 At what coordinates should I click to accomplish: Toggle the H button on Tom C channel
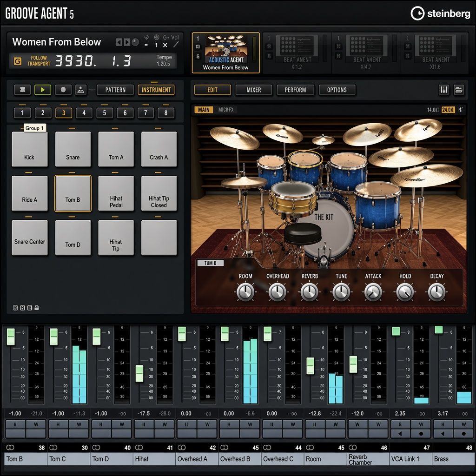click(x=58, y=424)
